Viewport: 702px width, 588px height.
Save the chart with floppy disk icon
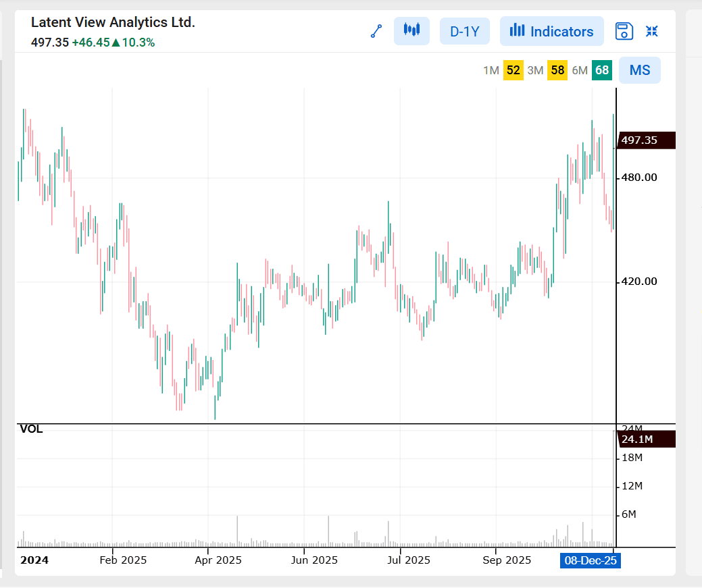[x=624, y=31]
